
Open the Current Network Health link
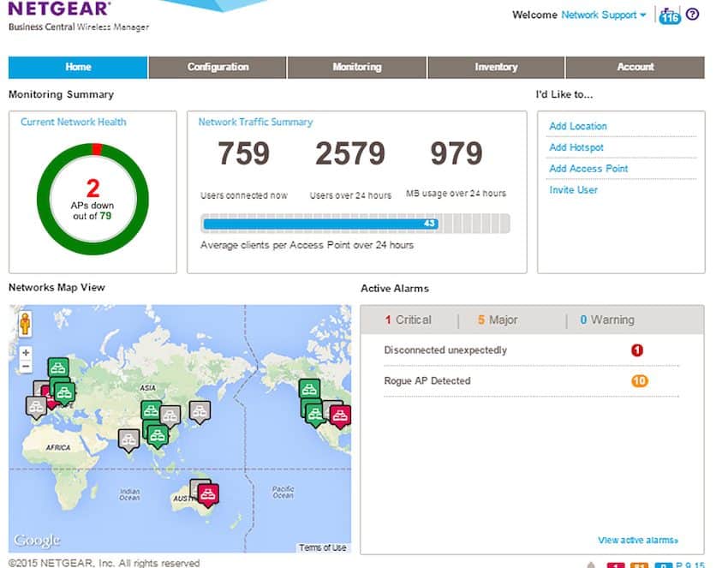click(74, 123)
